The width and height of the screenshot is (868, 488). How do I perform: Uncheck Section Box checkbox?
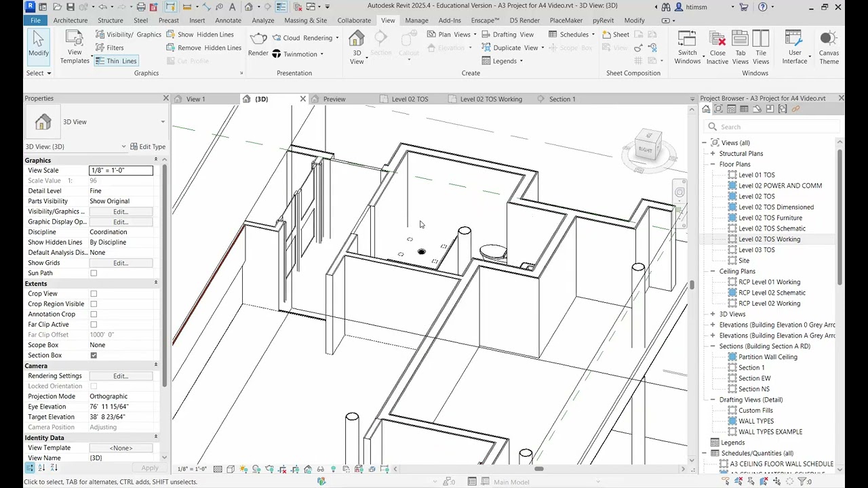94,355
